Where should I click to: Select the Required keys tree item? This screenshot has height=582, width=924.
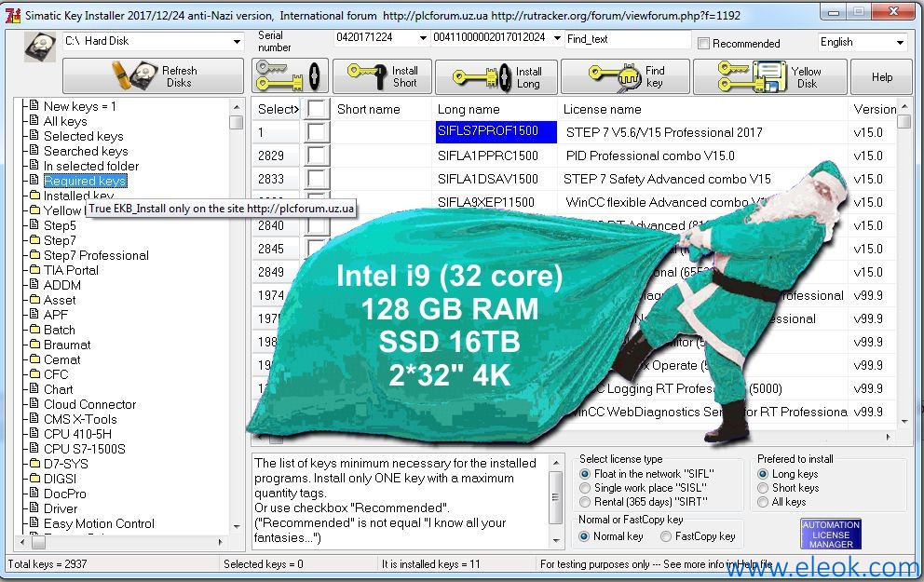85,181
